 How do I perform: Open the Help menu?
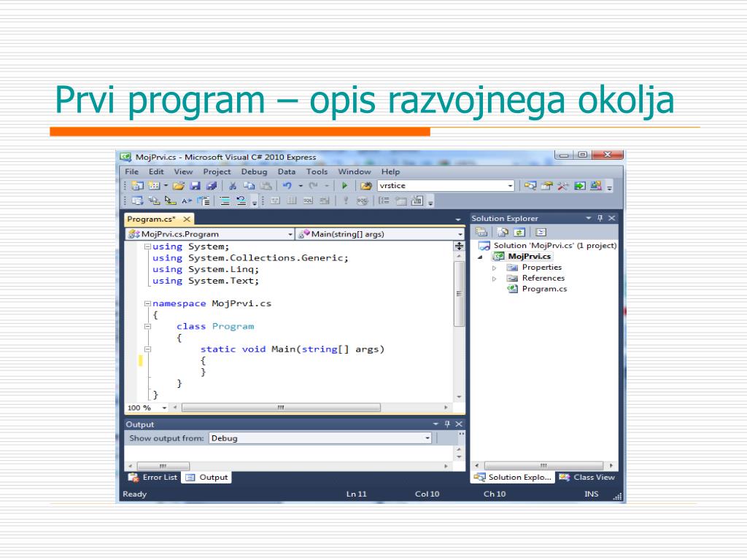coord(390,171)
